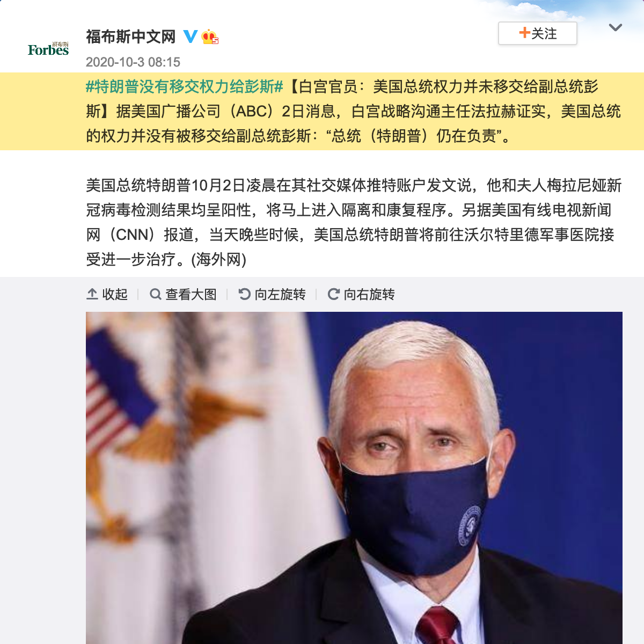Click the collapse upward arrow icon
This screenshot has height=644, width=644.
click(x=92, y=294)
